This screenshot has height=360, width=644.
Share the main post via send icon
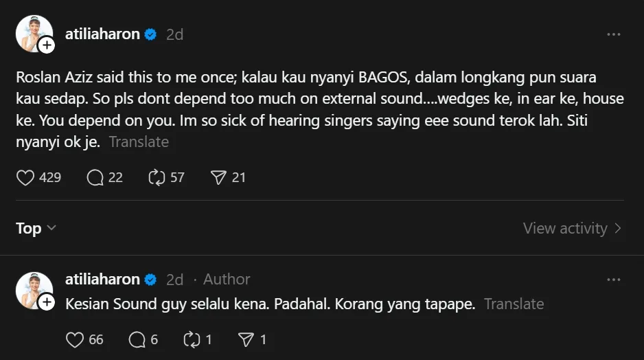point(218,177)
